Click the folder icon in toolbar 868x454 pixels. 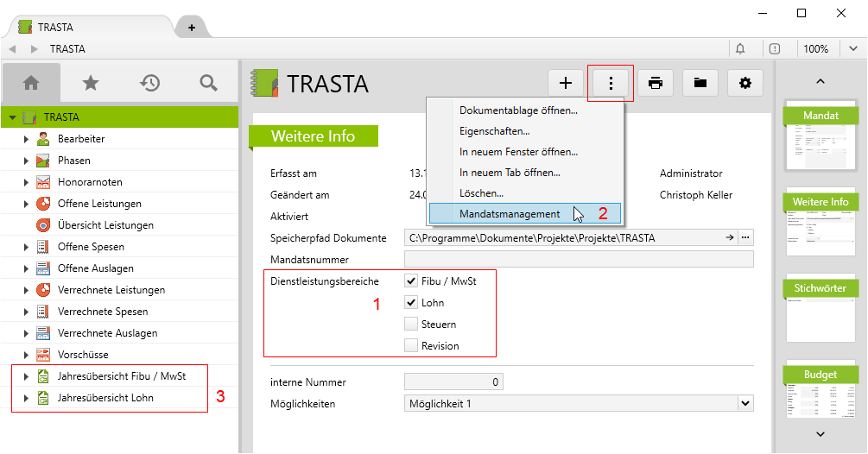click(x=700, y=83)
